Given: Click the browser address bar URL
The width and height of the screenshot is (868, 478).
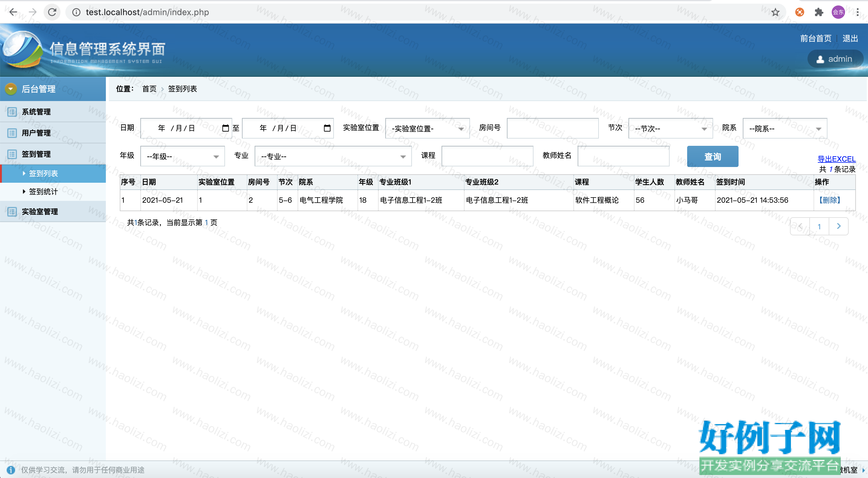Looking at the screenshot, I should (147, 12).
